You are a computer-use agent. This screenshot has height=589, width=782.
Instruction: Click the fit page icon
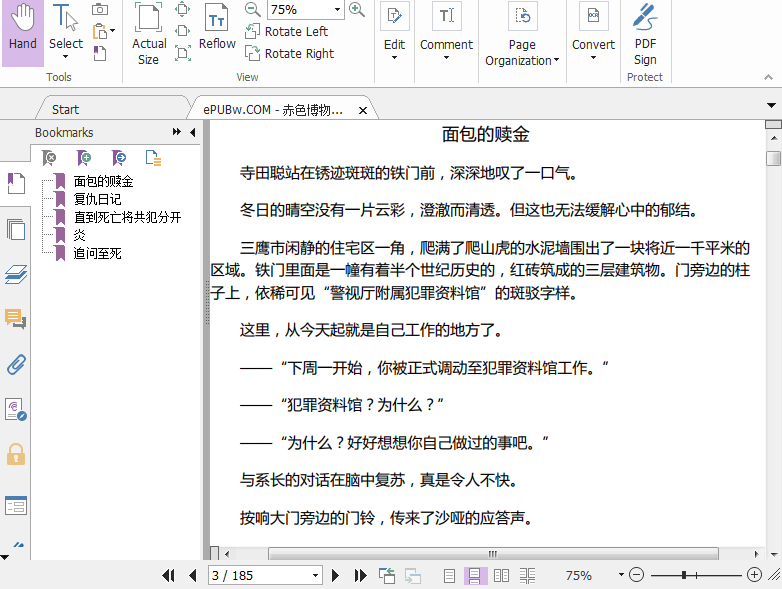tap(183, 9)
